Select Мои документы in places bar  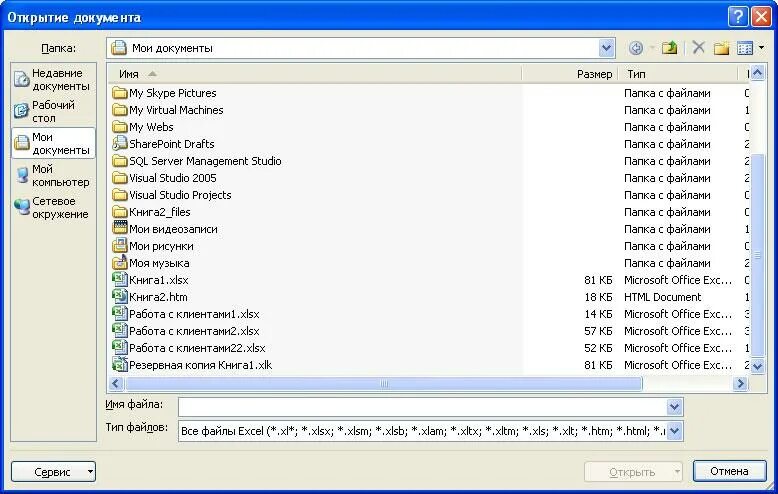pyautogui.click(x=54, y=143)
